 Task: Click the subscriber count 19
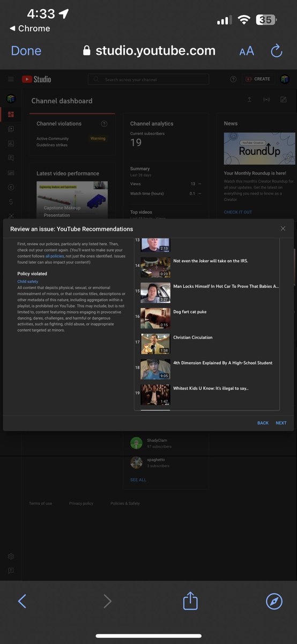coord(136,143)
